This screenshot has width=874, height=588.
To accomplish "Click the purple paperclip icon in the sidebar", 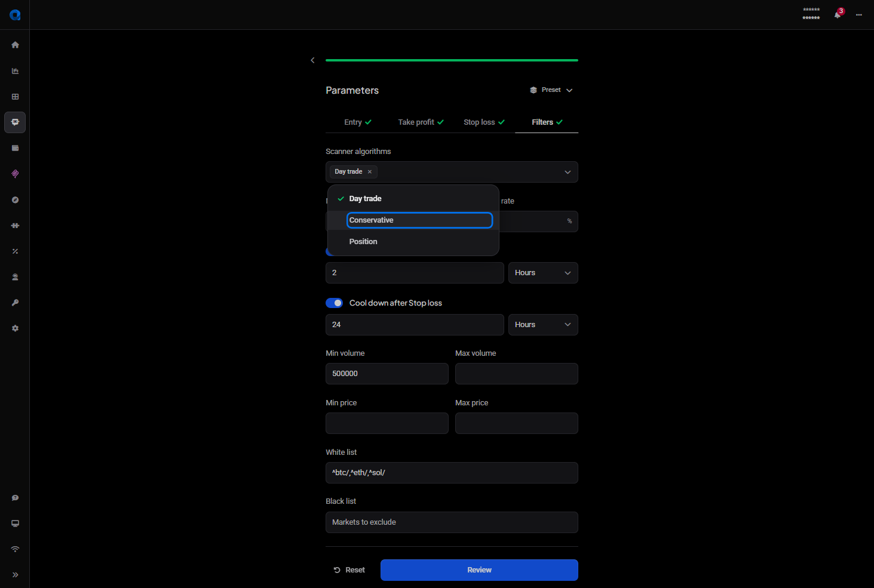I will coord(15,174).
